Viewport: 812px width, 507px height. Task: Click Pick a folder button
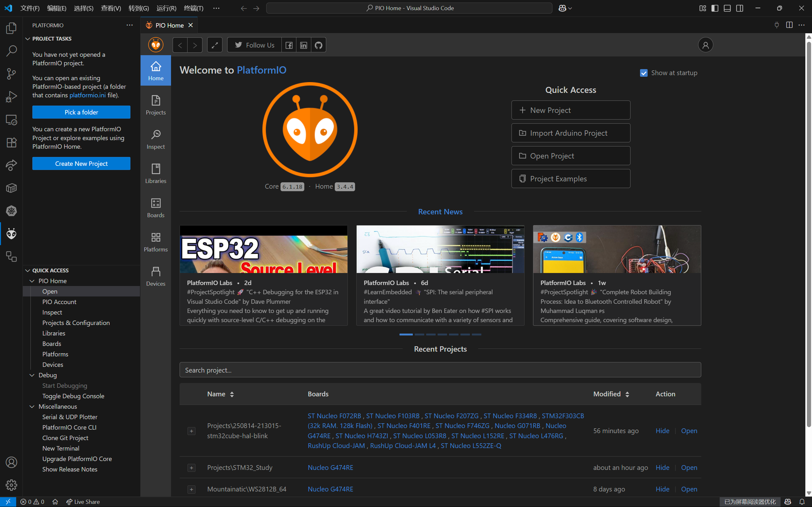(81, 112)
